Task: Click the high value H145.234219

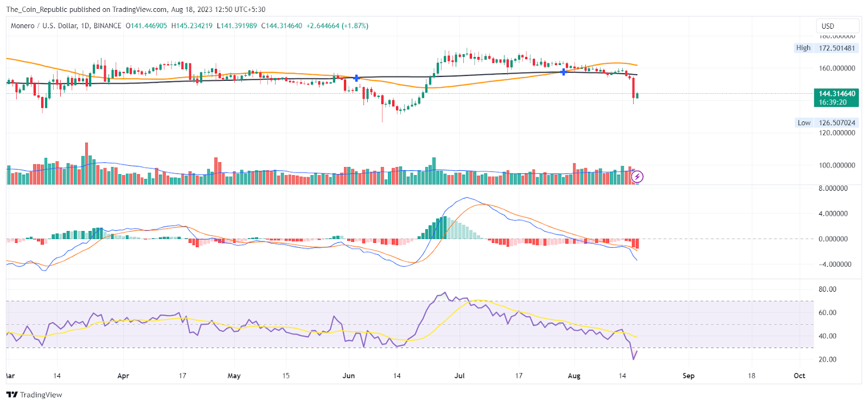Action: 192,26
